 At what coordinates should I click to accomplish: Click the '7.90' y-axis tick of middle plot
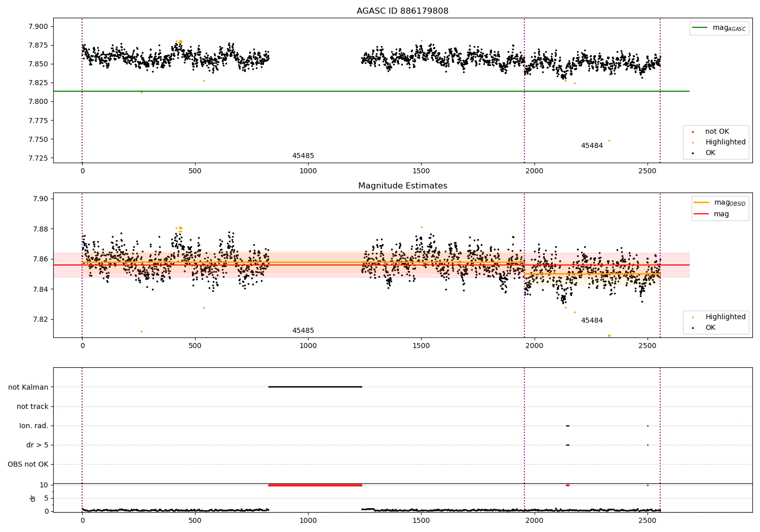[40, 199]
